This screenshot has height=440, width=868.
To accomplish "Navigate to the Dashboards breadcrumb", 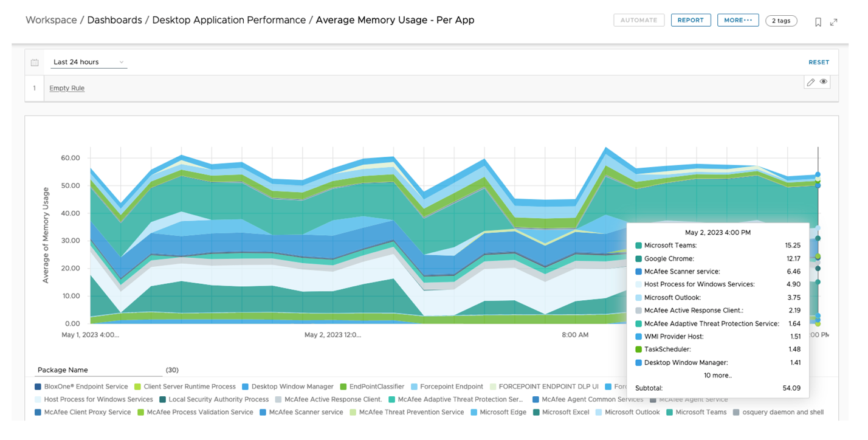I will point(115,20).
